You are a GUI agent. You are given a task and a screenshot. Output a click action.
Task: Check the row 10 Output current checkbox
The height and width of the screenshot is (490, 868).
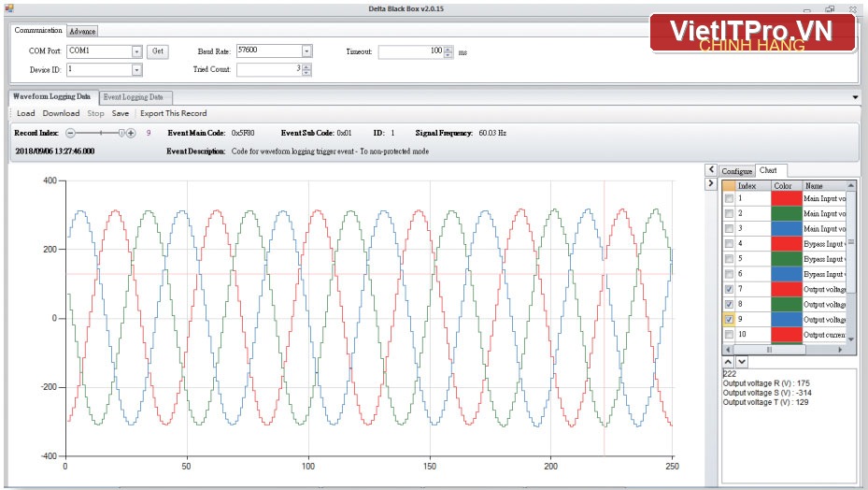(729, 334)
